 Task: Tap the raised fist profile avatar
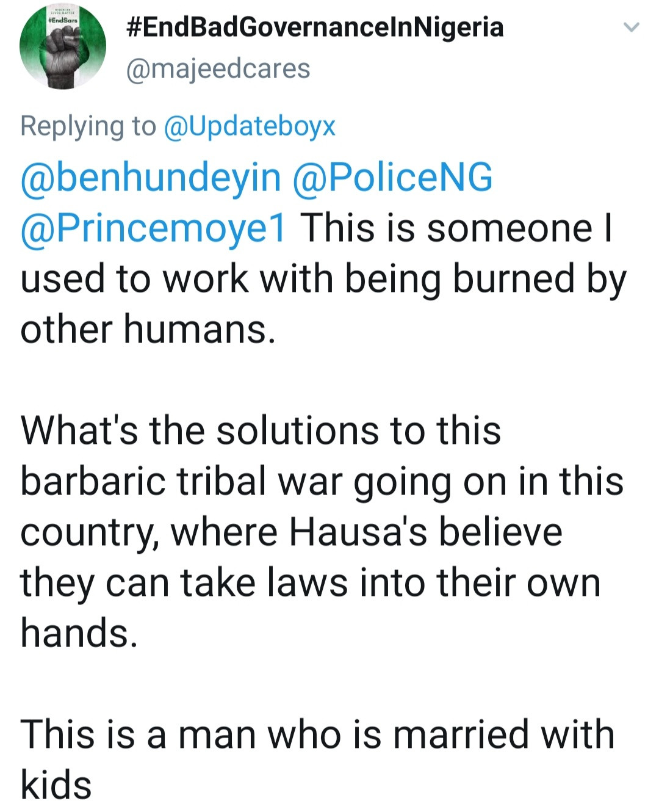coord(63,49)
